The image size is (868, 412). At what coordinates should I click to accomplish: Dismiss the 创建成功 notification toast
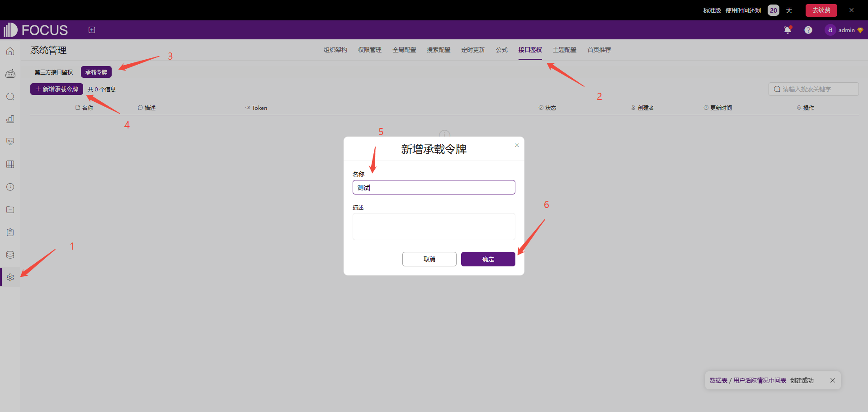(833, 380)
